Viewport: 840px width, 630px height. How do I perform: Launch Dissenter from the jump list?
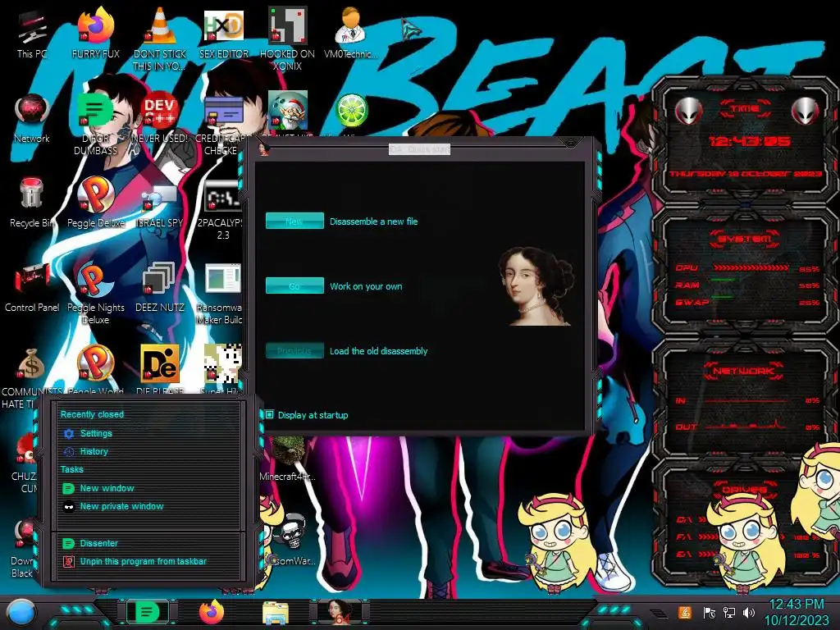tap(98, 543)
